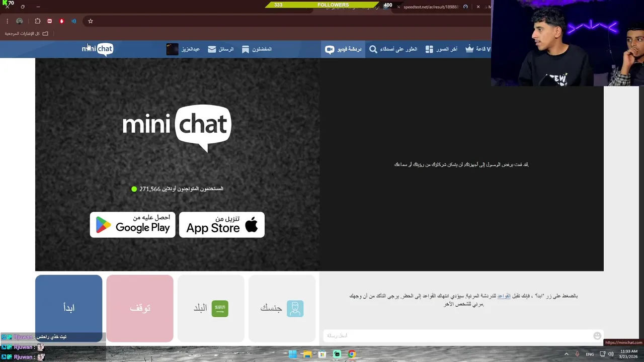This screenshot has height=362, width=644.
Task: Click the blue sound-wave extension icon
Action: pos(73,21)
